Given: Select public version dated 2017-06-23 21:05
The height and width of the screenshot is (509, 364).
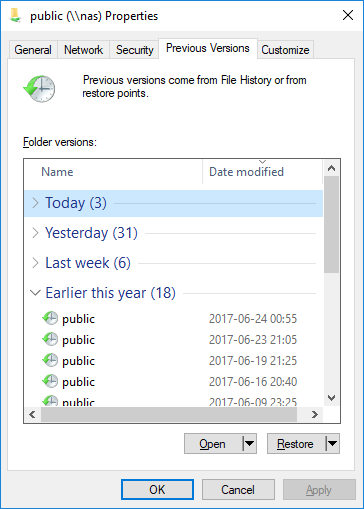Looking at the screenshot, I should pyautogui.click(x=173, y=340).
